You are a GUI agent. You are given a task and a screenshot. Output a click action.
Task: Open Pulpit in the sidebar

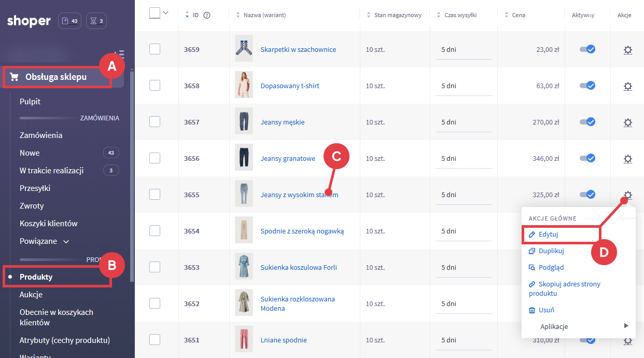(30, 102)
